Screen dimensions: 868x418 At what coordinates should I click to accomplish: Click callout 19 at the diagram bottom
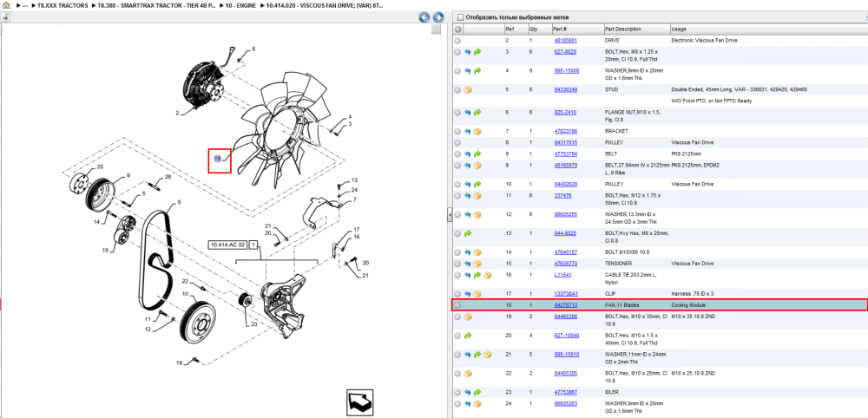coord(180,362)
